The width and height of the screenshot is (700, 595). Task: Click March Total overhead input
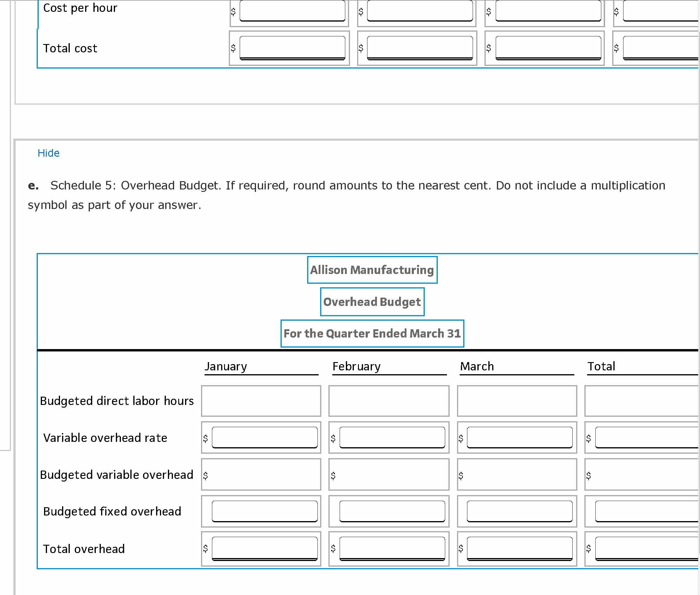(x=519, y=548)
